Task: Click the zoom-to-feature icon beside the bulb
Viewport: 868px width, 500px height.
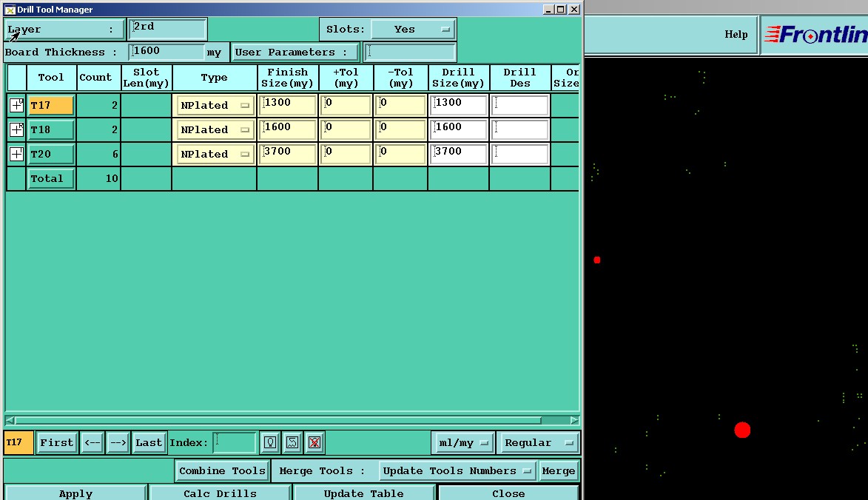Action: pyautogui.click(x=292, y=442)
